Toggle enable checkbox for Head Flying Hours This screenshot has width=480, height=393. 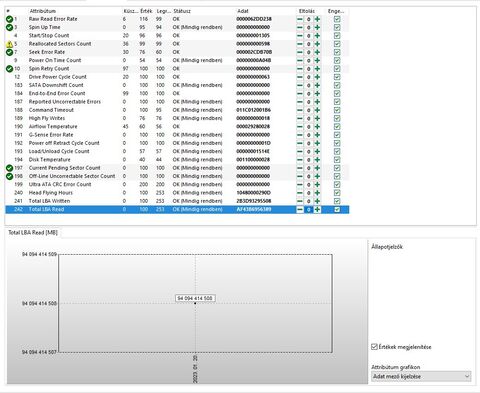coord(337,193)
